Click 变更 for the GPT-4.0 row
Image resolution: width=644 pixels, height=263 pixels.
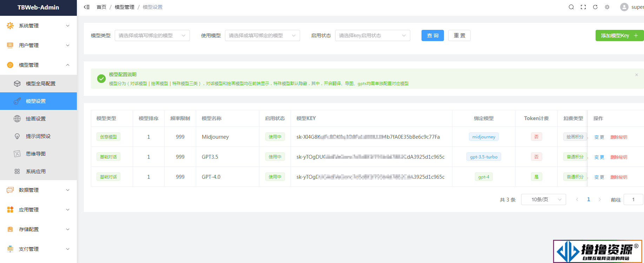[599, 177]
